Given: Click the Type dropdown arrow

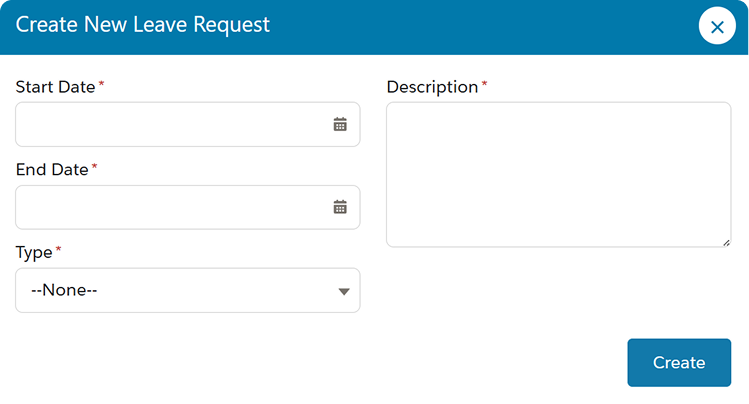Looking at the screenshot, I should [x=344, y=291].
